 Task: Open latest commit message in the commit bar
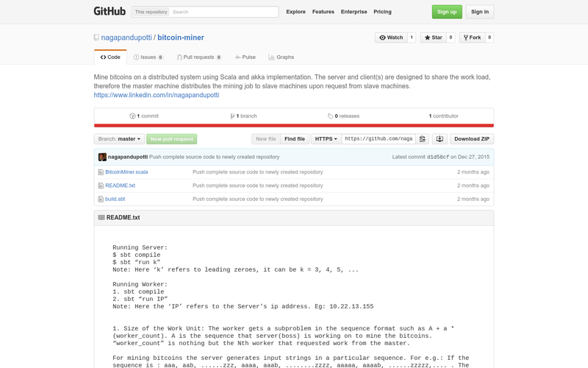(214, 157)
